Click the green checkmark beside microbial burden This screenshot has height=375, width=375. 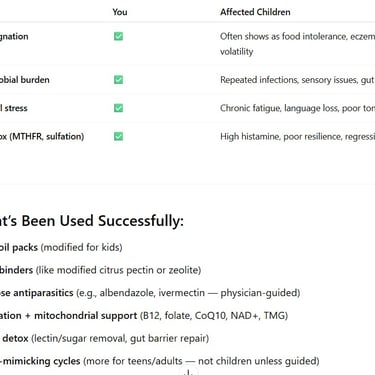pos(118,80)
